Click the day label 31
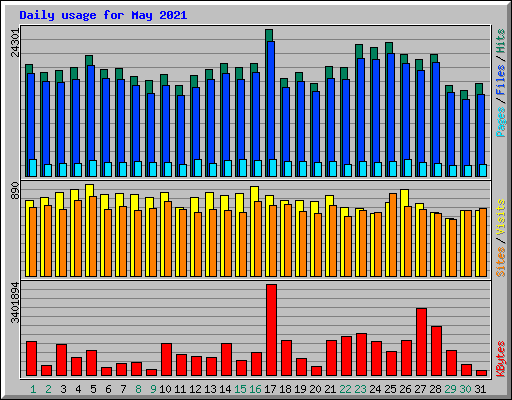 pyautogui.click(x=480, y=389)
